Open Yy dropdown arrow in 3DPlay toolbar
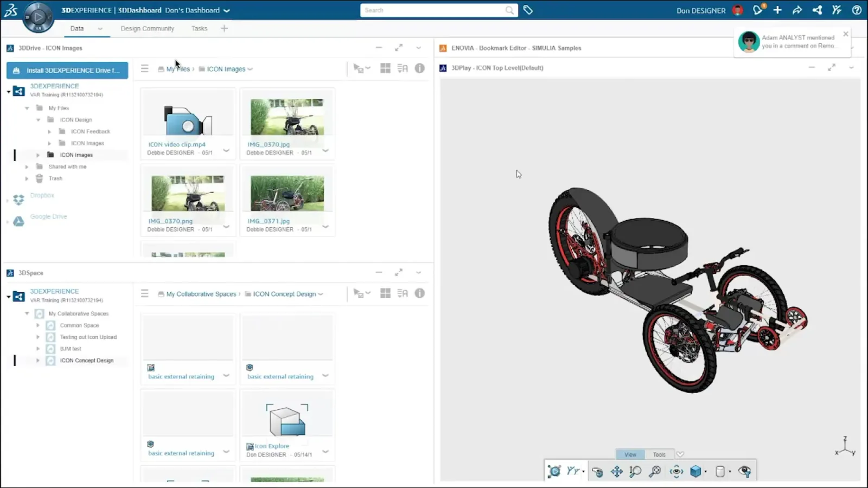868x488 pixels. pyautogui.click(x=583, y=472)
